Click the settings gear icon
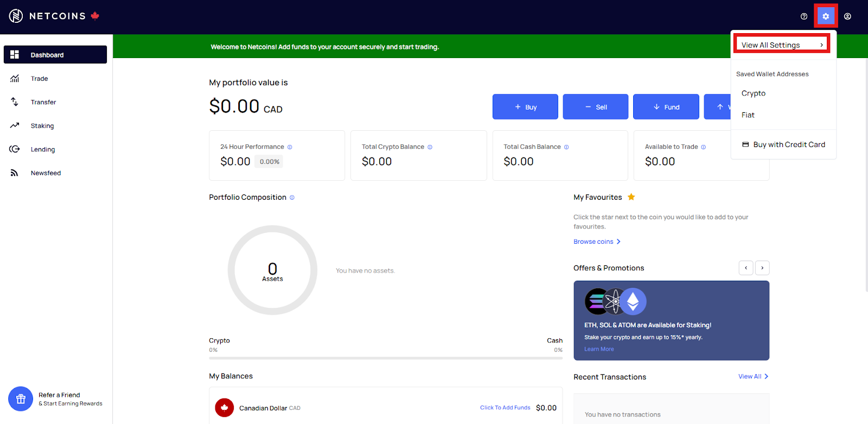Screen dimensions: 868x424 826,16
